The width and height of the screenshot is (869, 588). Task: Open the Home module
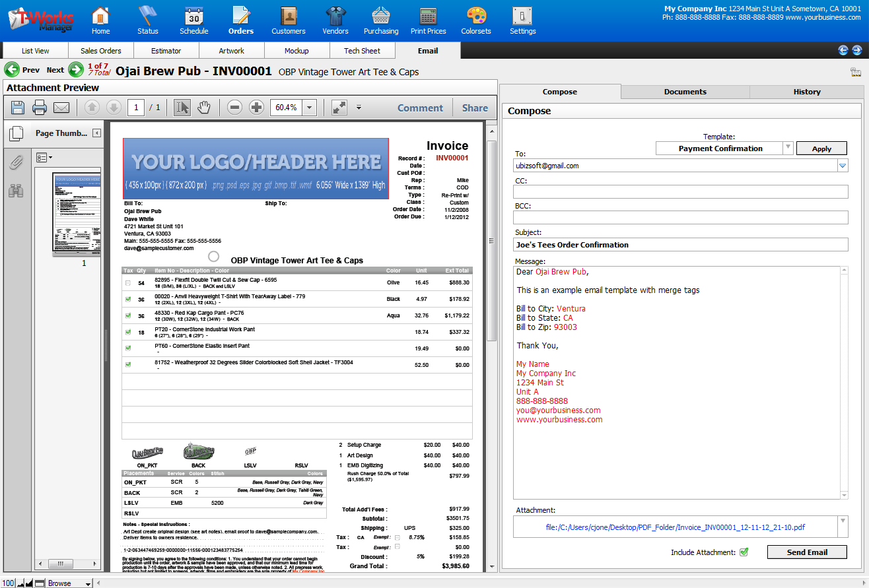[100, 20]
